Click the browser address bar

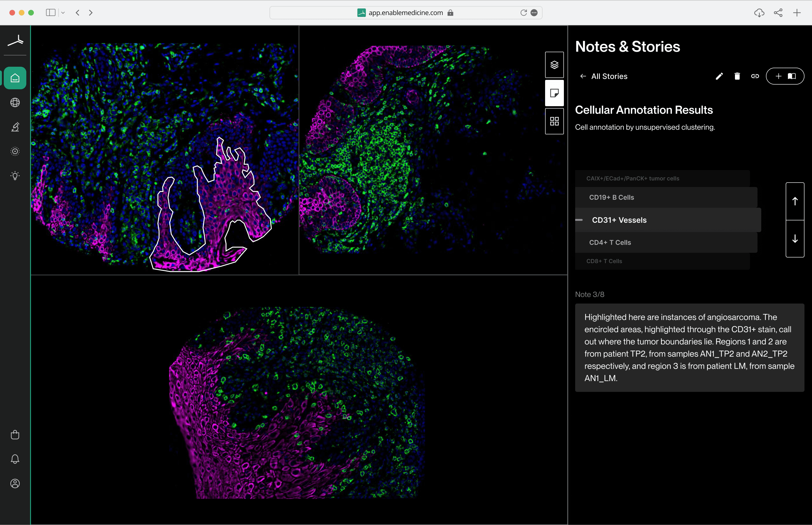[406, 13]
